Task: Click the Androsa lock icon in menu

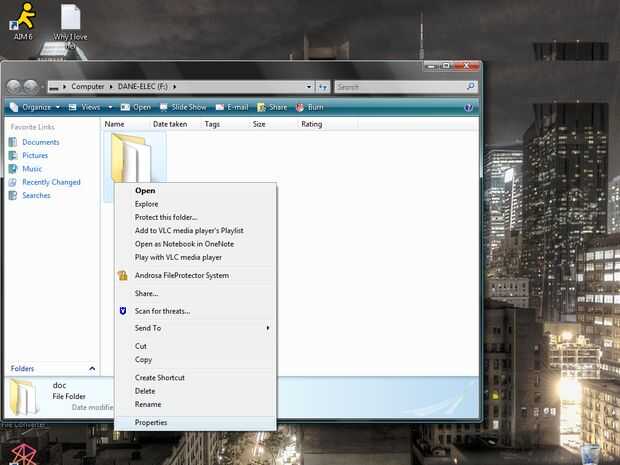Action: 123,275
